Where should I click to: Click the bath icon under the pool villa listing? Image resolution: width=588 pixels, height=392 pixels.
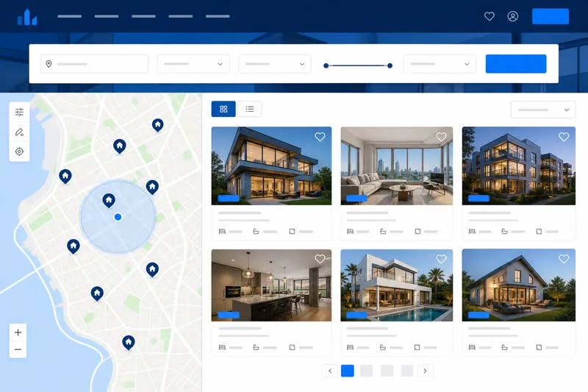[x=383, y=347]
